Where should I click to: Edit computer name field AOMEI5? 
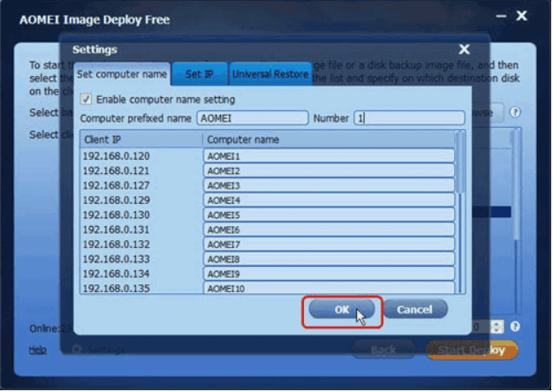pyautogui.click(x=329, y=215)
